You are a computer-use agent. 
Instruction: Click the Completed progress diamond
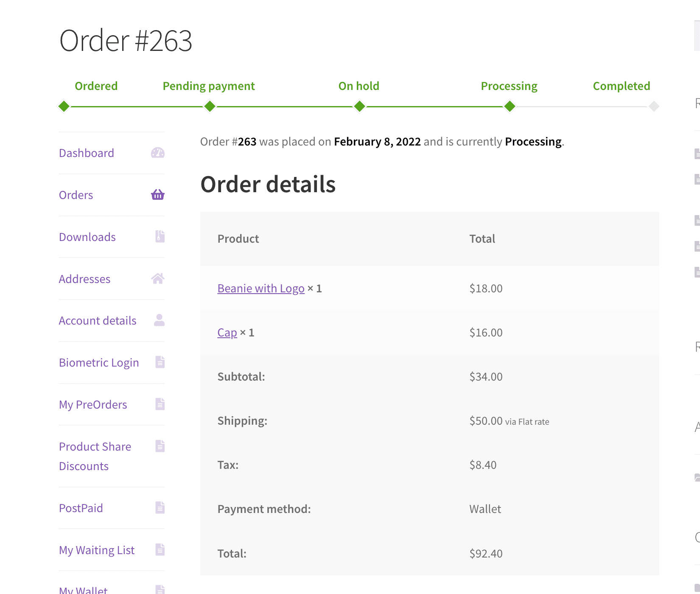coord(654,106)
